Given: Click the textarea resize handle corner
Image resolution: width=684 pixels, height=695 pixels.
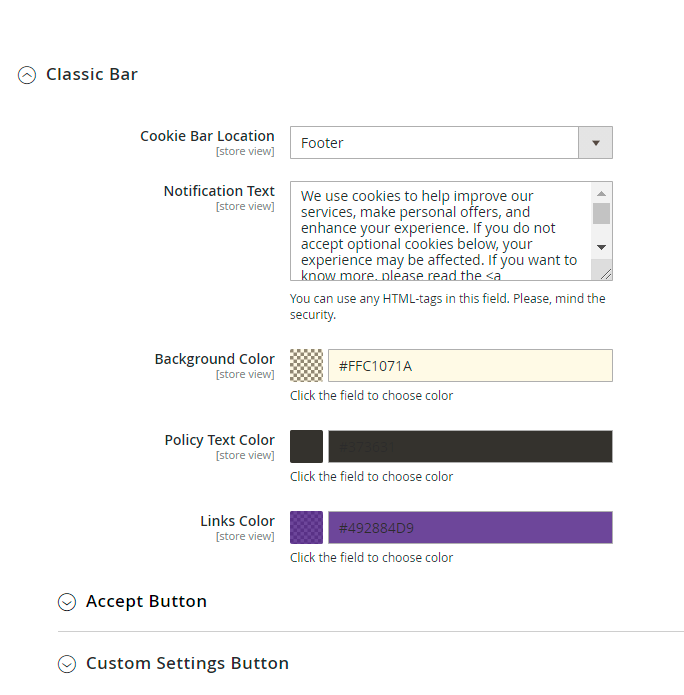Looking at the screenshot, I should (x=606, y=274).
